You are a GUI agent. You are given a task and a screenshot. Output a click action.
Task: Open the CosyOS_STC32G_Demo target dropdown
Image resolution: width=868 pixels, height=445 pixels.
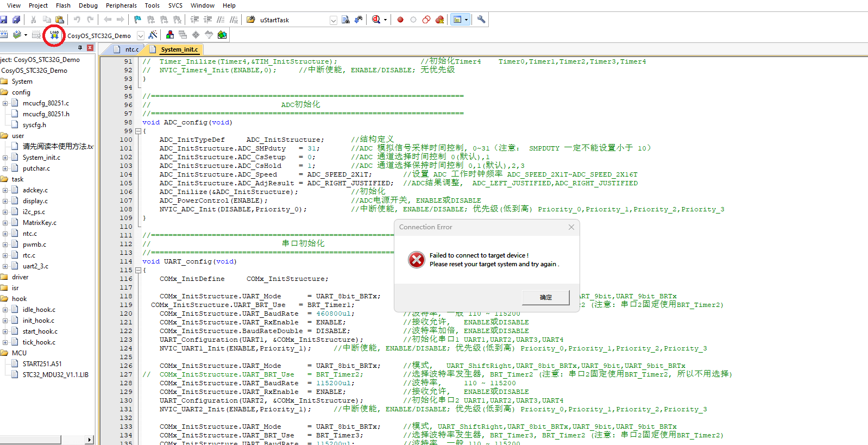click(x=141, y=36)
